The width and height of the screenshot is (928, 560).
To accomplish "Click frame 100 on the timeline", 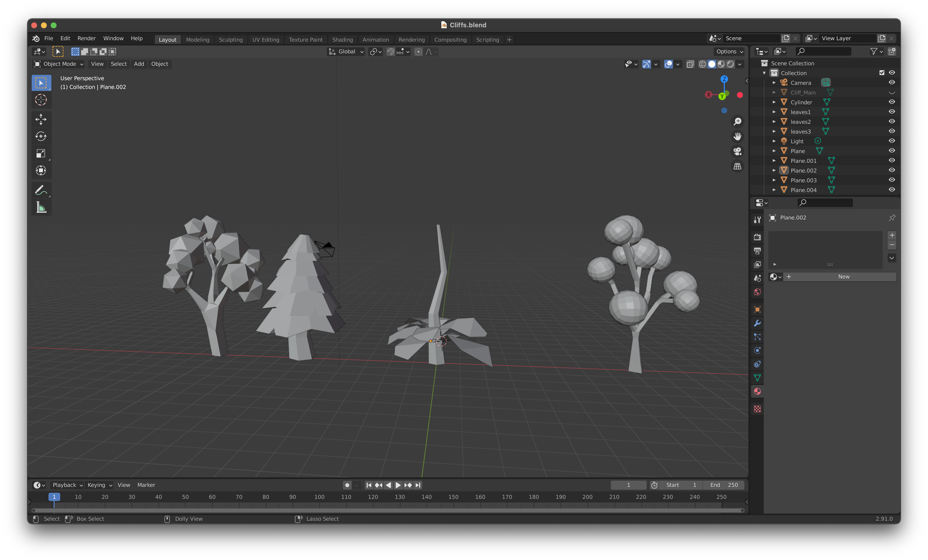I will point(319,497).
